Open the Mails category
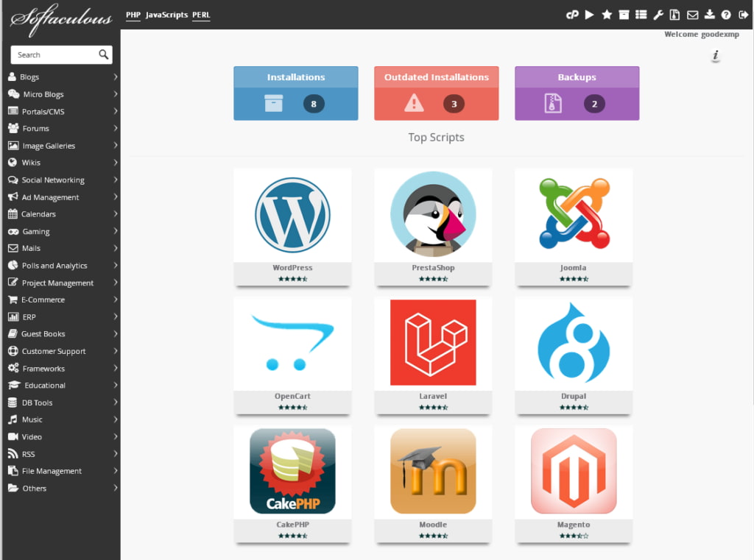The width and height of the screenshot is (754, 560). 62,248
